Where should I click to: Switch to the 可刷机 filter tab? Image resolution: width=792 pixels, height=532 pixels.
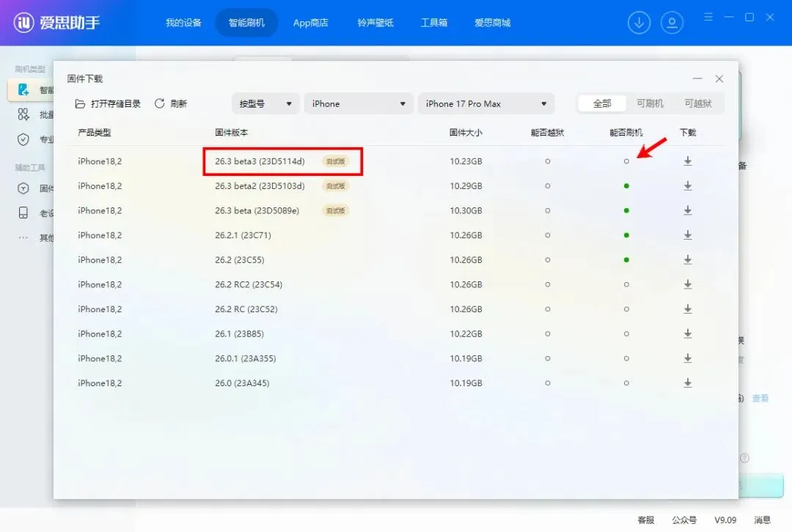pos(650,103)
